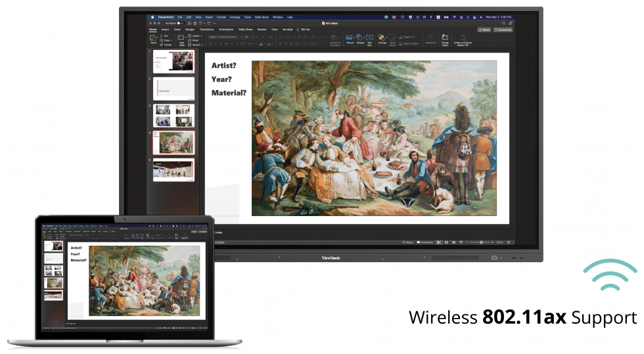Toggle Comments pane in status bar
This screenshot has height=354, width=644.
point(425,242)
